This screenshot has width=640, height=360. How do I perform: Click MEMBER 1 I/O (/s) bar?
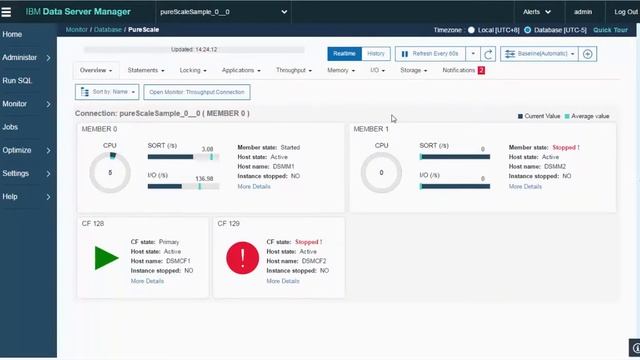[455, 187]
